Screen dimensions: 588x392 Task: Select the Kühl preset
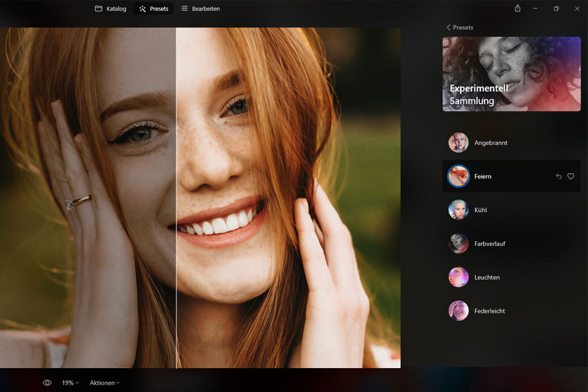pos(480,210)
